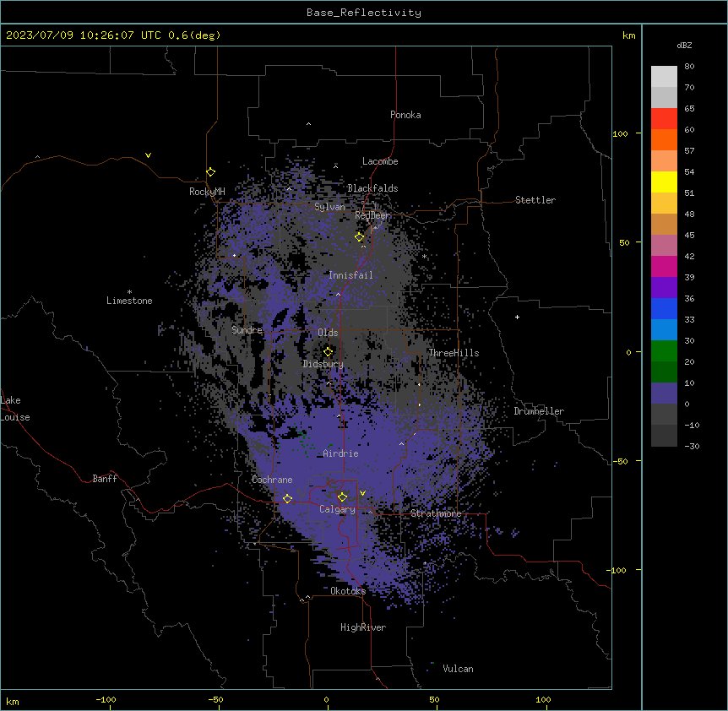
Task: Click the Vulcan label
Action: coord(458,669)
